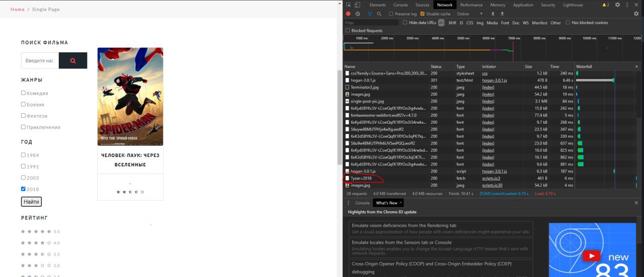Image resolution: width=644 pixels, height=277 pixels.
Task: Toggle the Боевик genre checkbox
Action: pos(23,104)
